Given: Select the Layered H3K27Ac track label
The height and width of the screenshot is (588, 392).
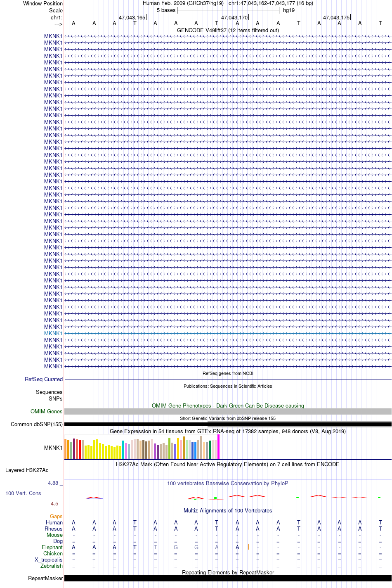Looking at the screenshot, I should pos(27,470).
